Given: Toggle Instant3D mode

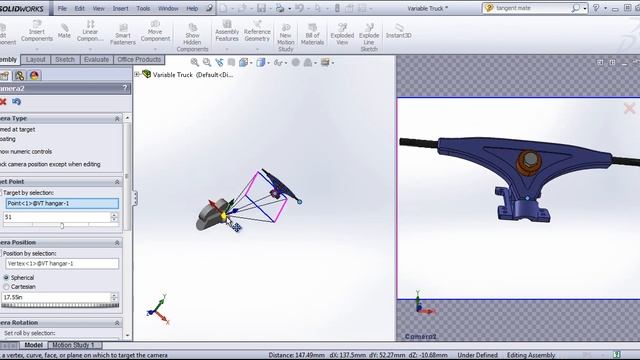Looking at the screenshot, I should [x=399, y=31].
